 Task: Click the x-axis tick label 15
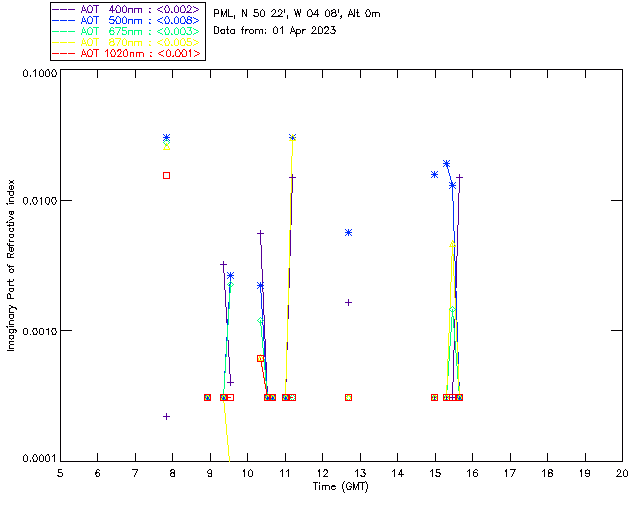click(x=435, y=473)
